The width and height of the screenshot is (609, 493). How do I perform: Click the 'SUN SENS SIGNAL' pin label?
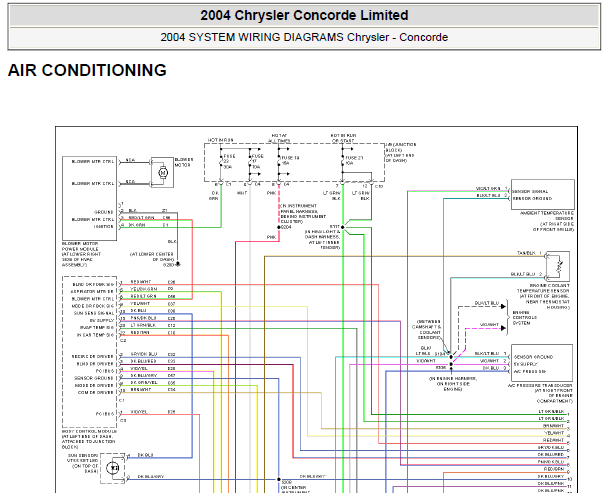coord(94,314)
